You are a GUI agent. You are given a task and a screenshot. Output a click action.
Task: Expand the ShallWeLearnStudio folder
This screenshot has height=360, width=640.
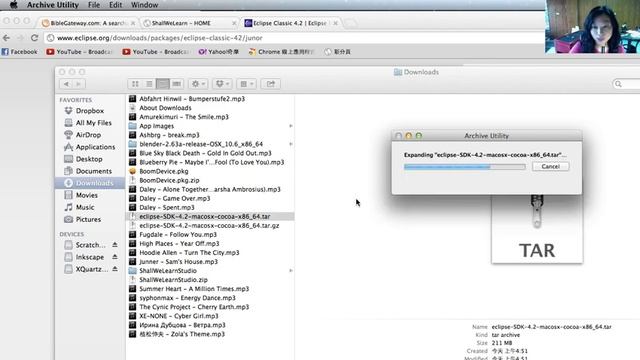click(x=291, y=271)
